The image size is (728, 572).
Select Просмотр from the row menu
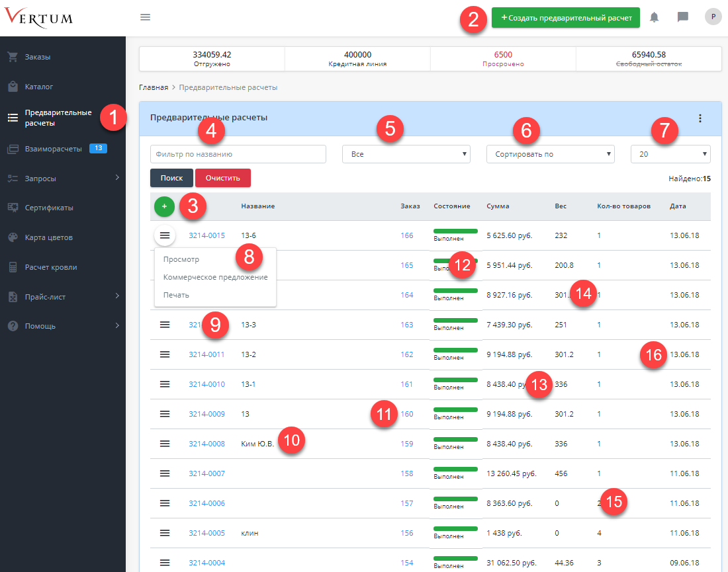click(x=181, y=260)
